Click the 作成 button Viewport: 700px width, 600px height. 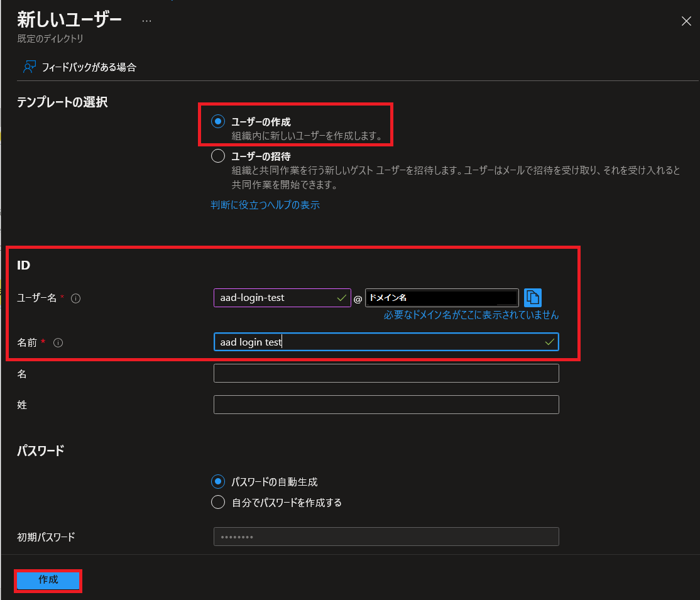coord(48,581)
